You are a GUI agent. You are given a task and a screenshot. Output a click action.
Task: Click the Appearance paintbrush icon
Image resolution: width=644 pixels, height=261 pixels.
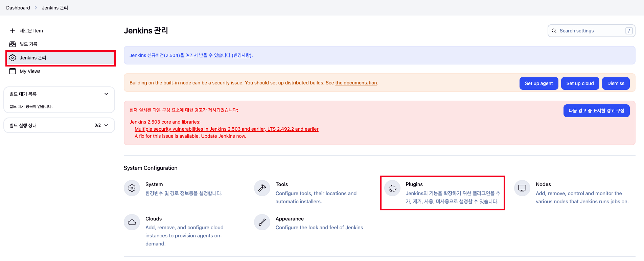(262, 222)
